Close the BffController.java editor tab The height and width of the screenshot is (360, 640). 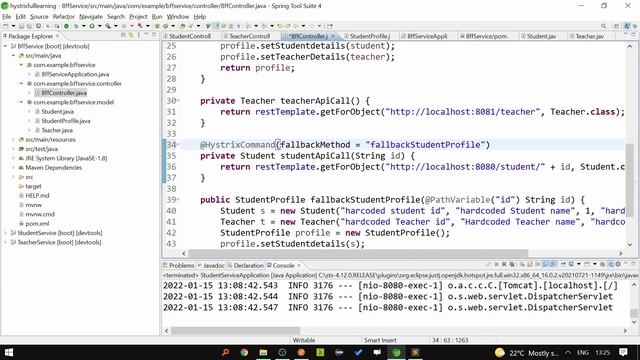click(333, 36)
